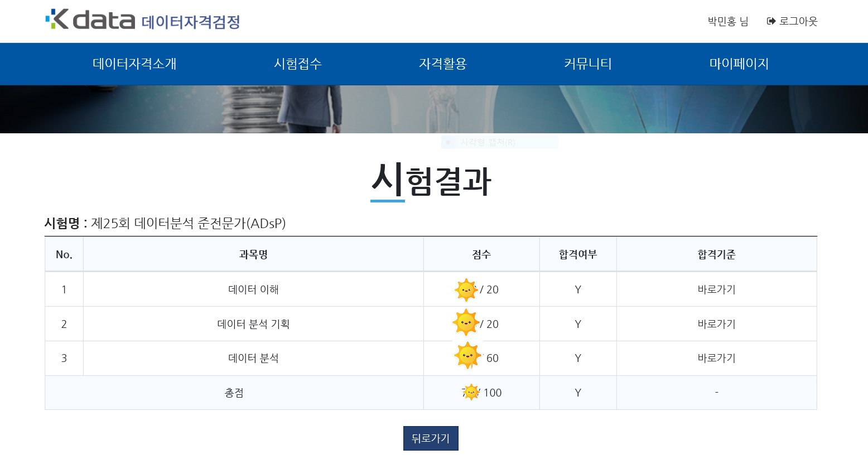Viewport: 868px width, 464px height.
Task: Click sun sticker on 데이터 분석 score
Action: pos(467,356)
